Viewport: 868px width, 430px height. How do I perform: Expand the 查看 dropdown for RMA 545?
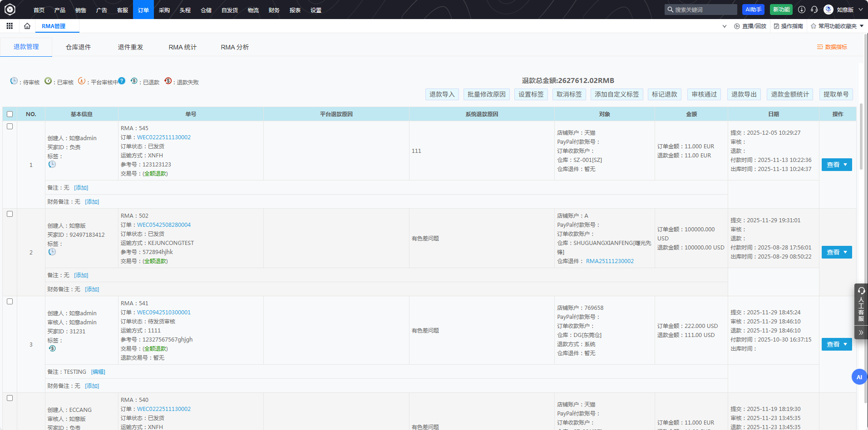click(x=845, y=165)
